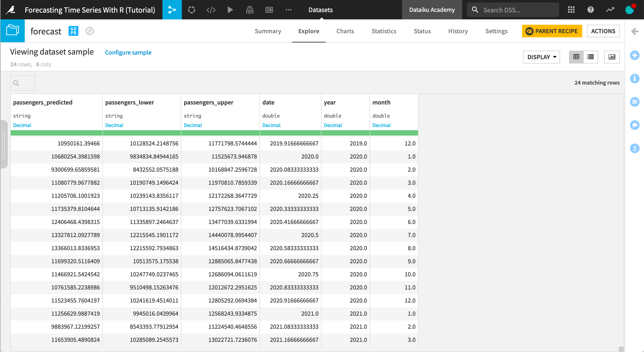The height and width of the screenshot is (352, 644).
Task: Change Decimal meaning of date column
Action: [x=271, y=125]
